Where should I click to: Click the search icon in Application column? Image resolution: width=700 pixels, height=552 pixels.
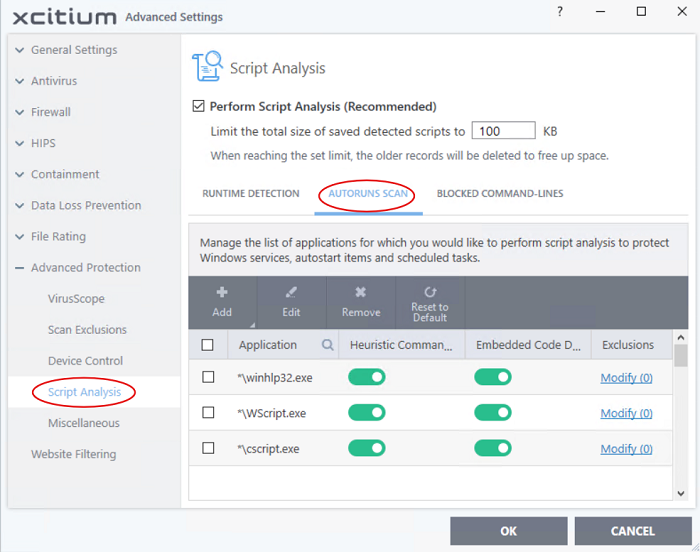[328, 345]
